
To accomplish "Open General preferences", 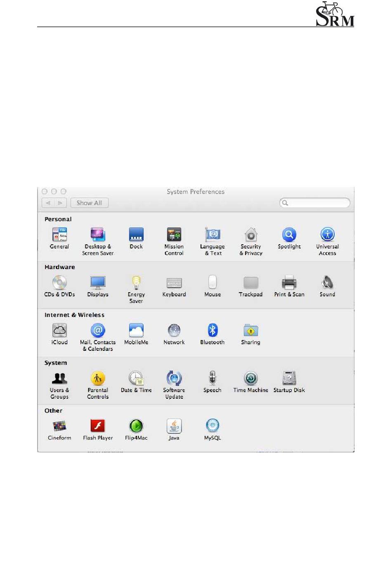I will coord(59,238).
